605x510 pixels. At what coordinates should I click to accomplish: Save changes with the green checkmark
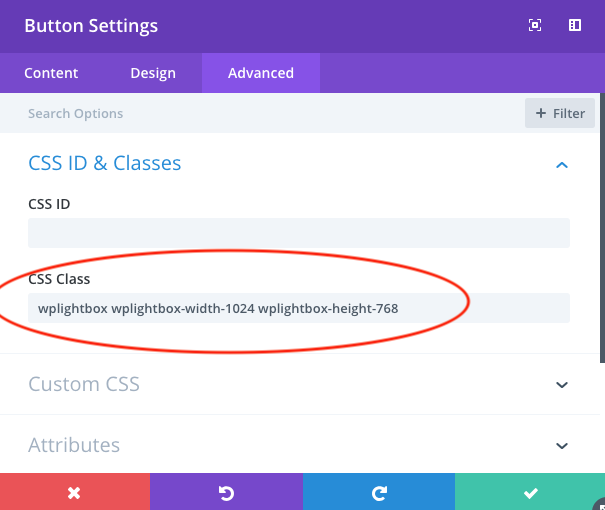pos(530,492)
